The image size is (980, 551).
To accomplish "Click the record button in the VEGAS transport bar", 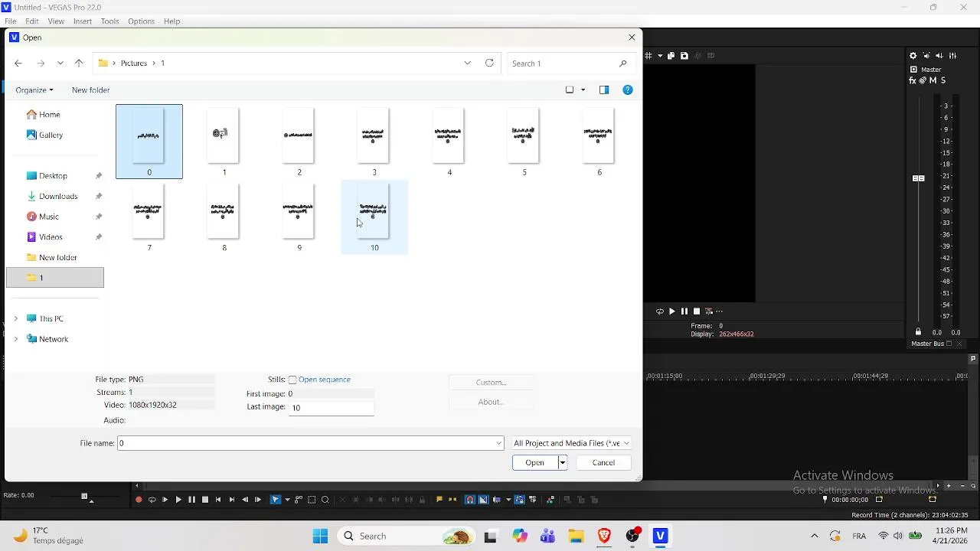I will click(x=139, y=500).
